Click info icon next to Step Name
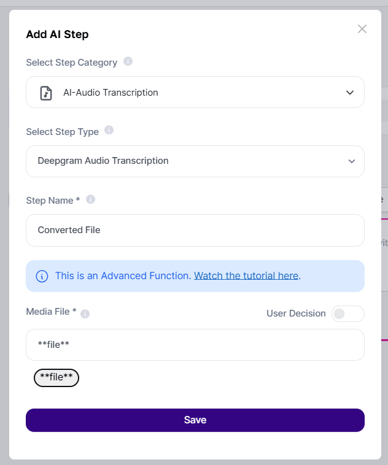Image resolution: width=388 pixels, height=465 pixels. (x=90, y=199)
